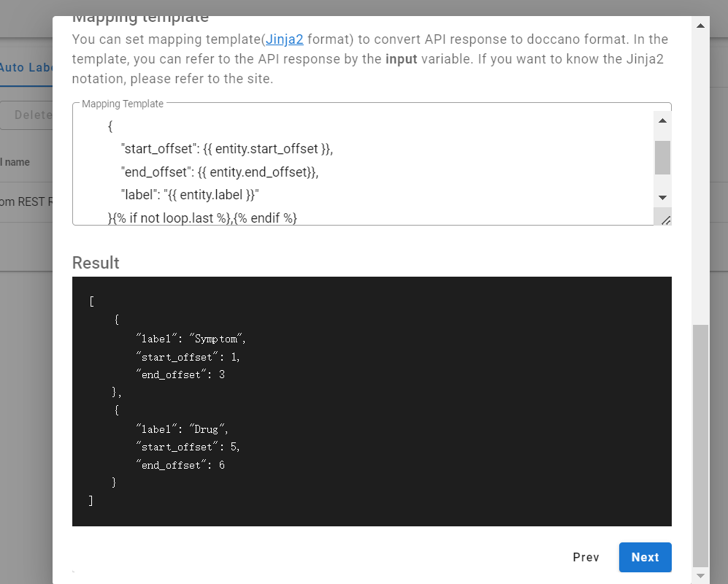Click the "label": "{{ entity.label }}" line

190,195
